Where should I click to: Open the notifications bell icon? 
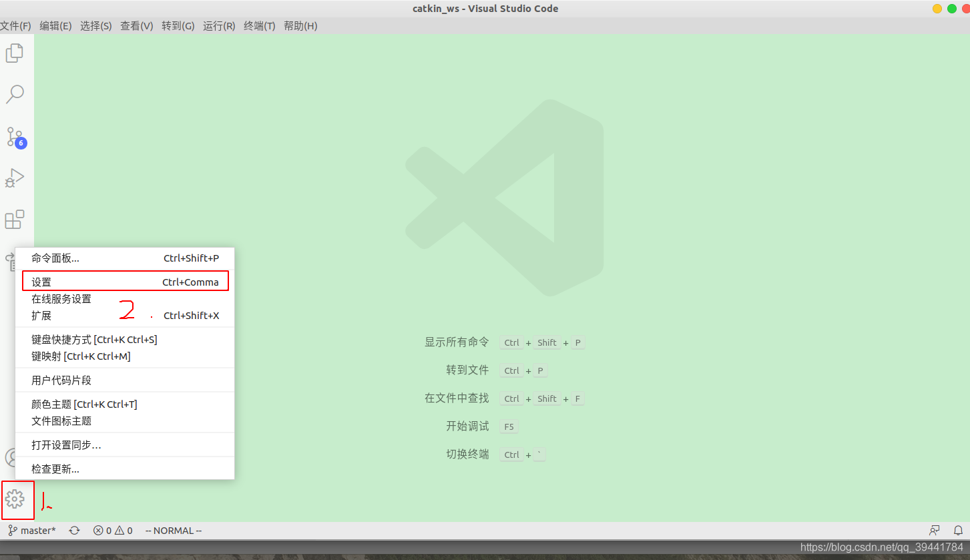pos(958,531)
